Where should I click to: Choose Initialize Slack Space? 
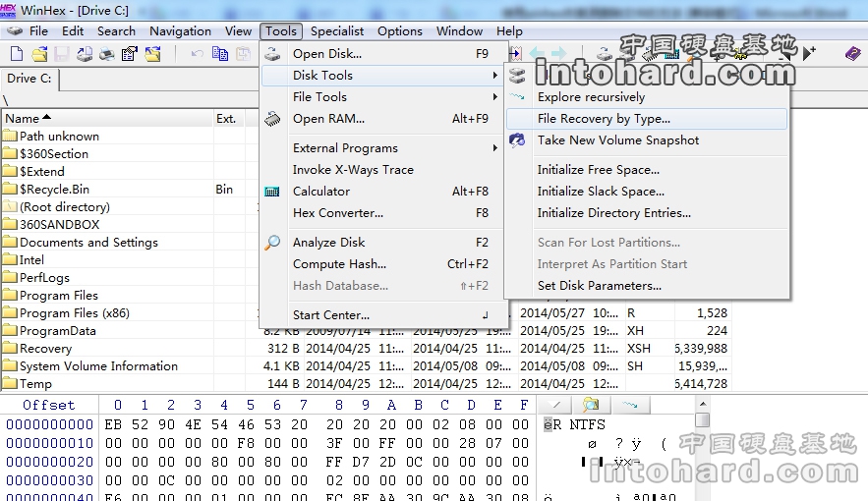pos(647,192)
